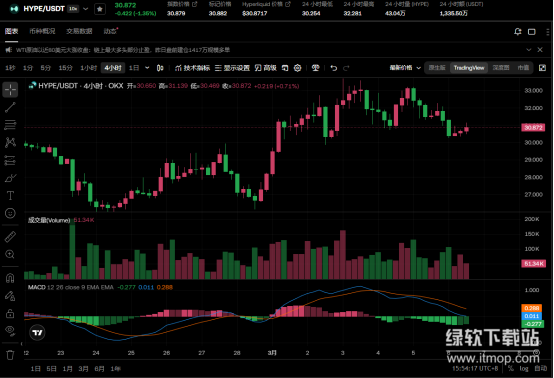Expand the HYPE/USDT pair selector arrow
This screenshot has height=378, width=554.
click(86, 9)
